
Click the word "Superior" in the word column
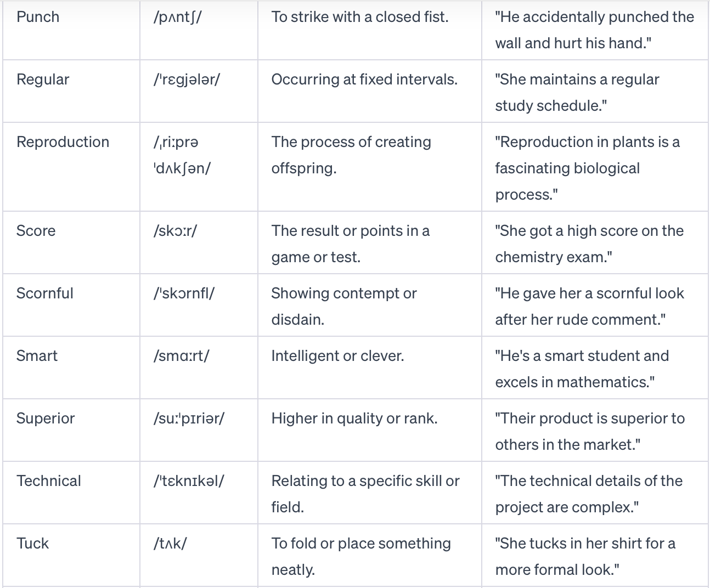[x=46, y=419]
